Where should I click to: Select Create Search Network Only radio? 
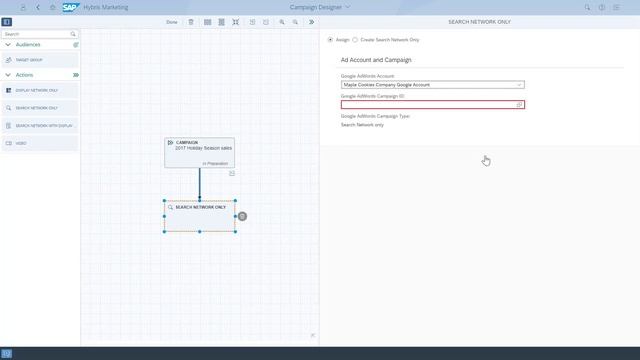[x=355, y=40]
